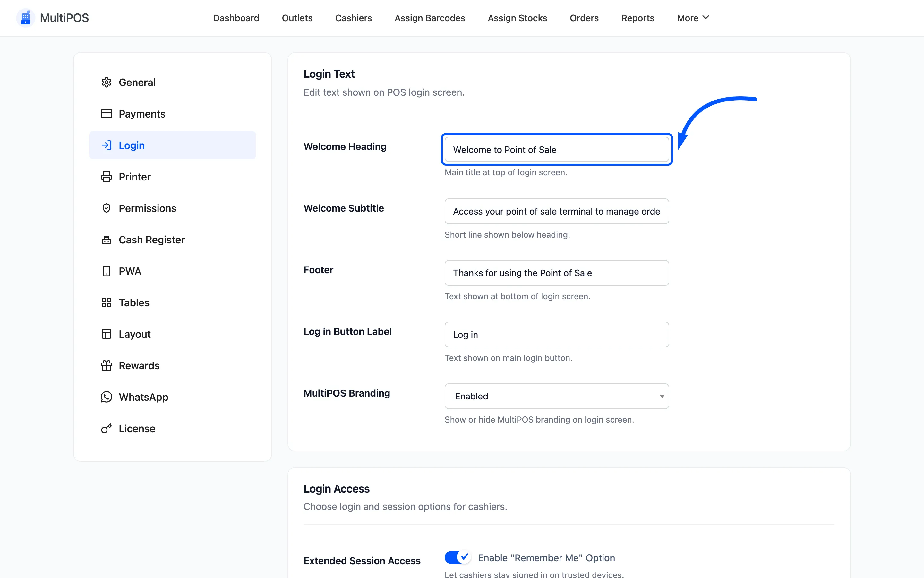Click the PWA mobile device icon
The height and width of the screenshot is (578, 924).
click(106, 271)
